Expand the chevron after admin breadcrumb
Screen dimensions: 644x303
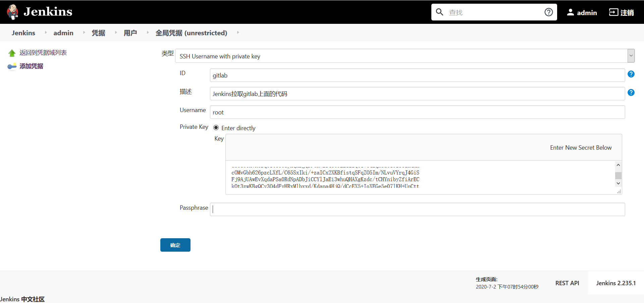84,33
